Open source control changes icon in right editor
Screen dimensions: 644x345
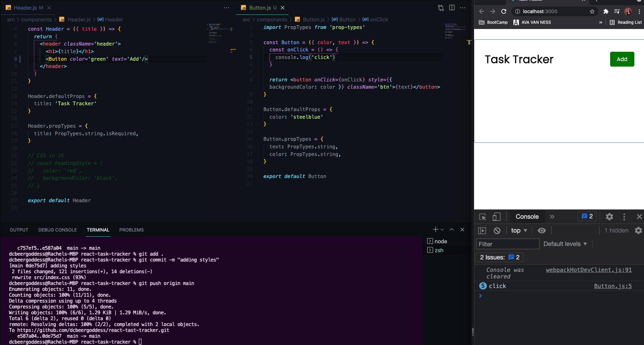click(x=441, y=8)
